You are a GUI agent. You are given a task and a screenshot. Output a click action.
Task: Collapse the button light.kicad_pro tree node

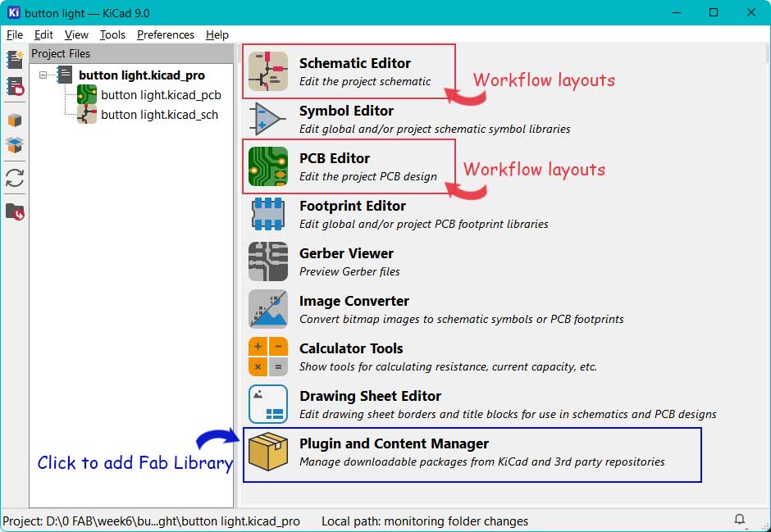point(43,75)
